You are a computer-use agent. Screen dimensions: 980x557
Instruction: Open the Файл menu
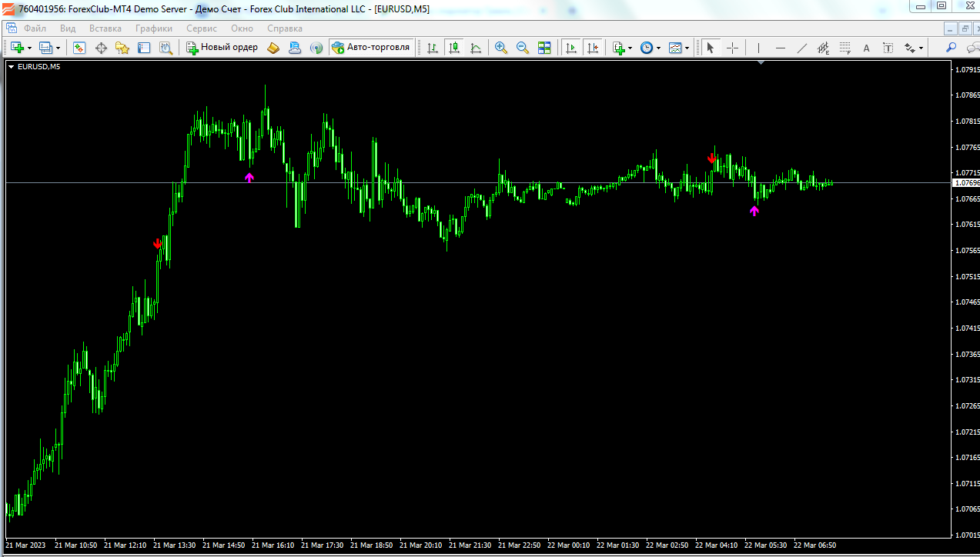[35, 28]
